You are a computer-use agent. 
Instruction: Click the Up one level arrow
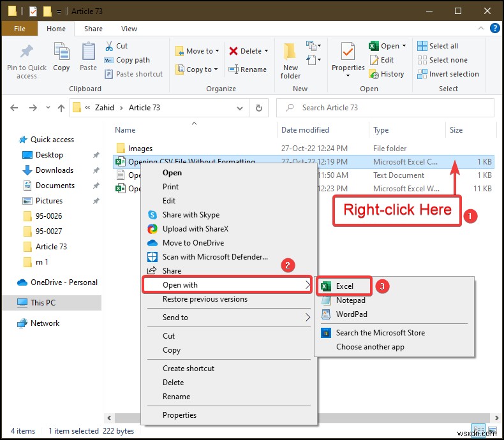[61, 108]
